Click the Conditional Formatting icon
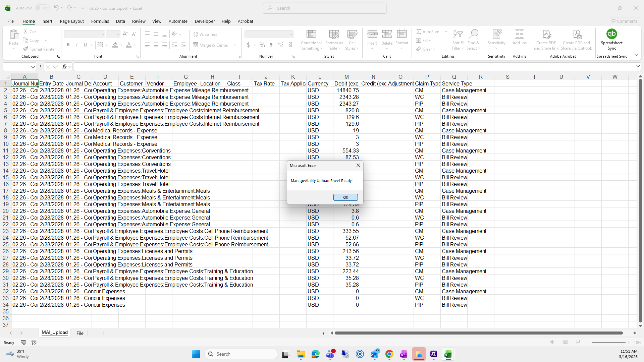The image size is (644, 362). 311,34
